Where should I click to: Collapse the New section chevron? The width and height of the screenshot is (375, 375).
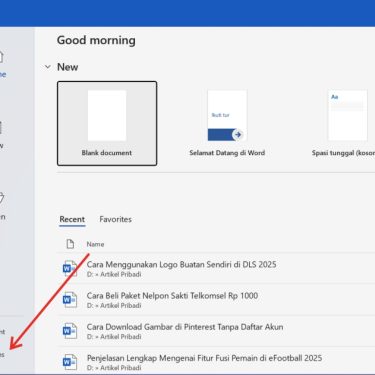point(48,67)
